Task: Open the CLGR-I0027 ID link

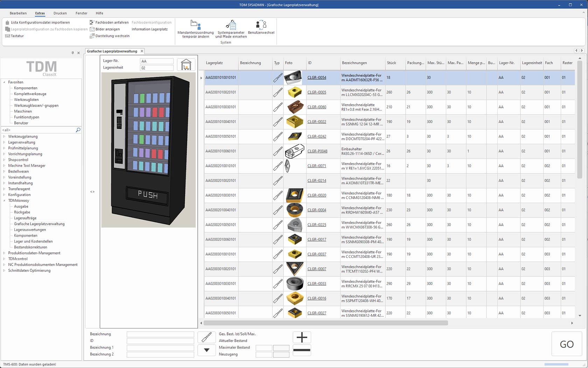Action: [x=317, y=313]
